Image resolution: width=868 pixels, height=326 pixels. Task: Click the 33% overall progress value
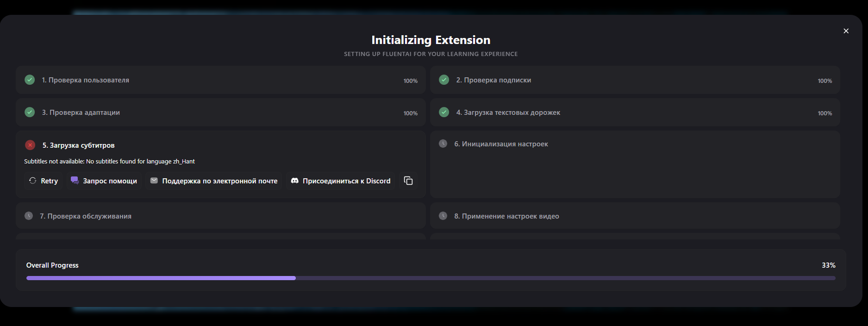pos(829,265)
